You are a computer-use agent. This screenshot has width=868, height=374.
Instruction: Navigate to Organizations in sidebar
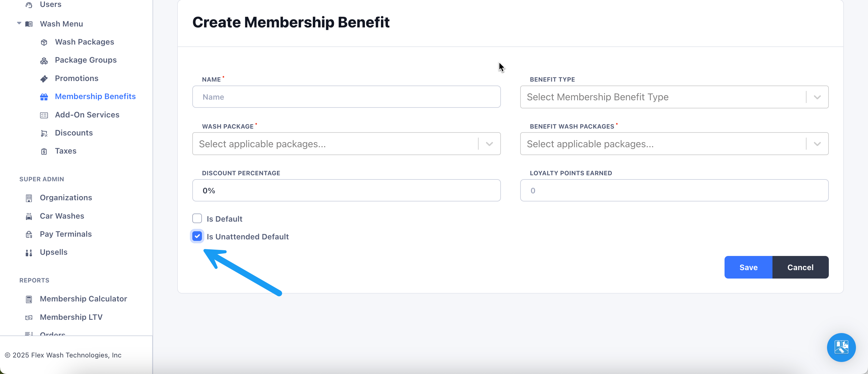pos(66,198)
